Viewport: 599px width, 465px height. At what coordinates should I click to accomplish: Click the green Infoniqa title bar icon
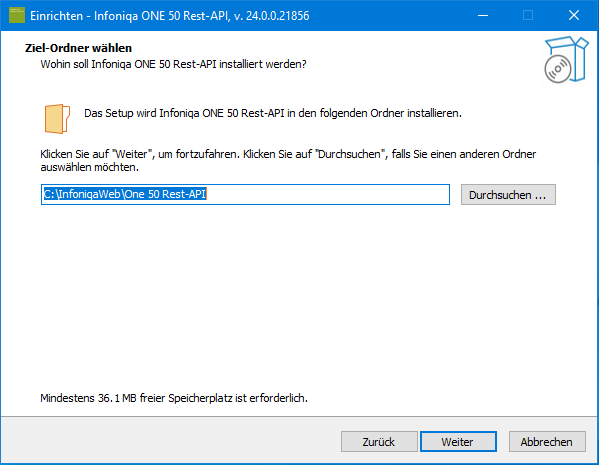pos(17,15)
